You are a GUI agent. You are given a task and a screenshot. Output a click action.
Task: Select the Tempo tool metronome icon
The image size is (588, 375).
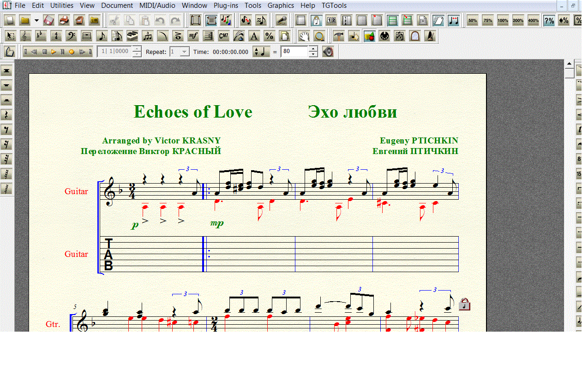(x=430, y=36)
